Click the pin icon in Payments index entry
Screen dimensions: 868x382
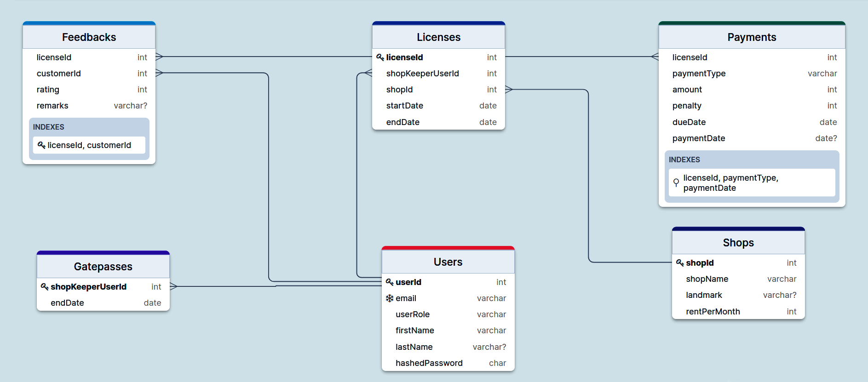[x=676, y=183]
